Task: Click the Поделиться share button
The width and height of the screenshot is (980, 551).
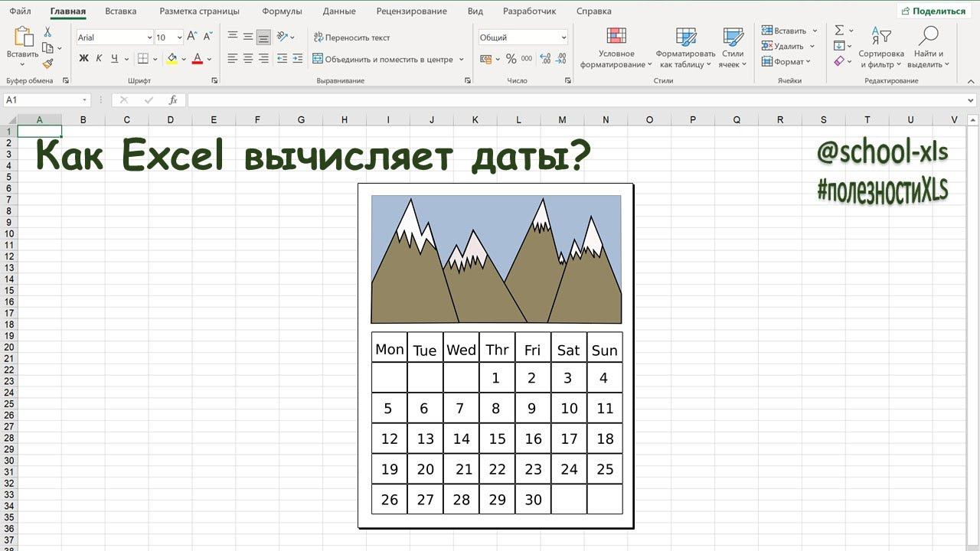Action: 934,11
